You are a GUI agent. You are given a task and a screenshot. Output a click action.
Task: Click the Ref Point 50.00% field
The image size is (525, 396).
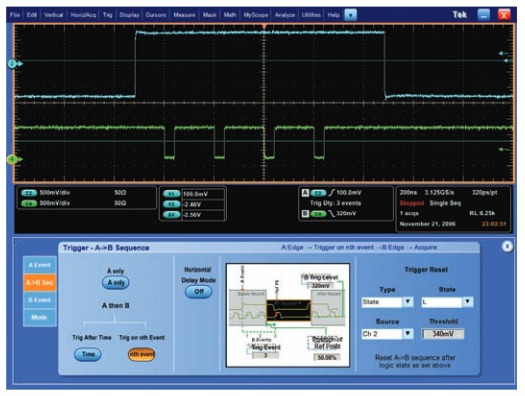click(327, 358)
